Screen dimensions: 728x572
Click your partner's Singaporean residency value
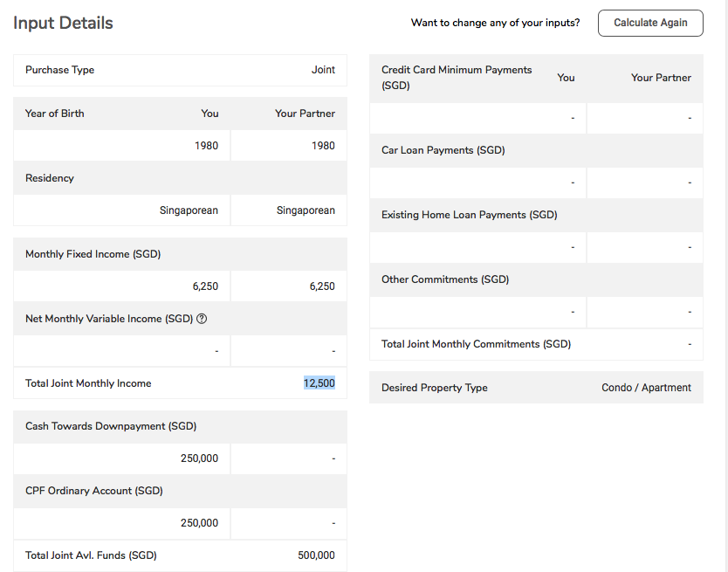point(306,210)
